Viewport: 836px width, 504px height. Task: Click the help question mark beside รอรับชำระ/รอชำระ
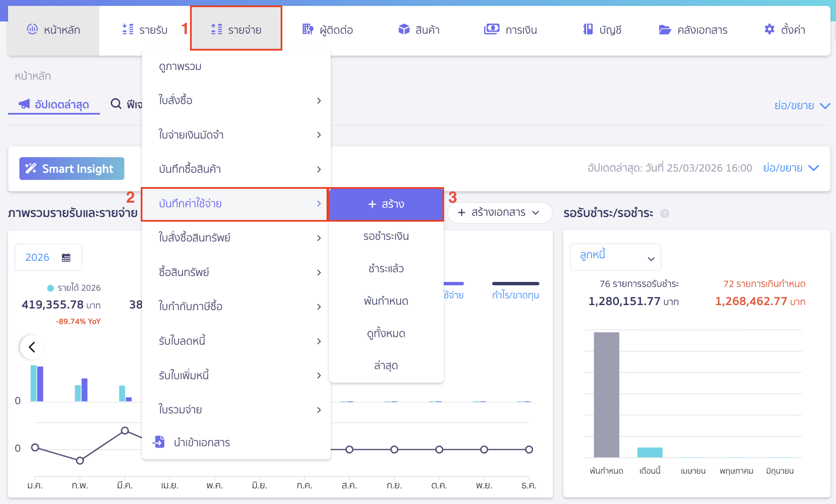point(665,214)
